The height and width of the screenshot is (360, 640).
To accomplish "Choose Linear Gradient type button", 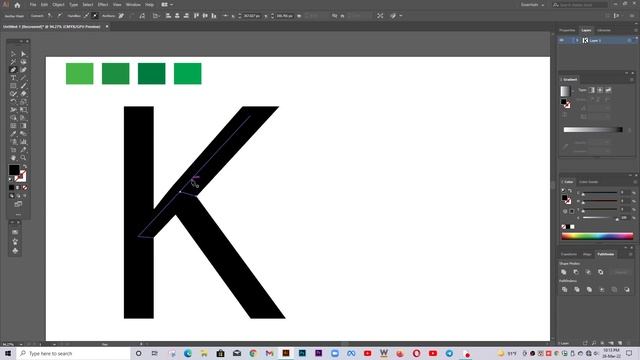I will (591, 90).
